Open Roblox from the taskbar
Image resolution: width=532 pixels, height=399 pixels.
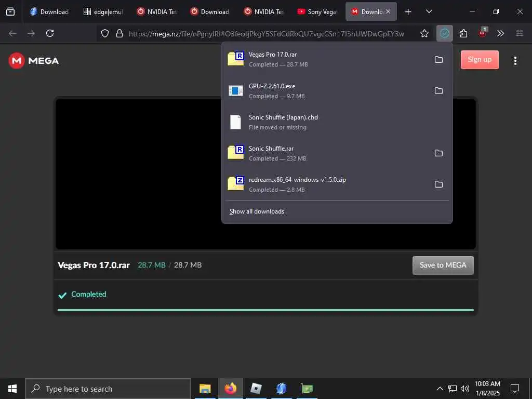pyautogui.click(x=256, y=389)
